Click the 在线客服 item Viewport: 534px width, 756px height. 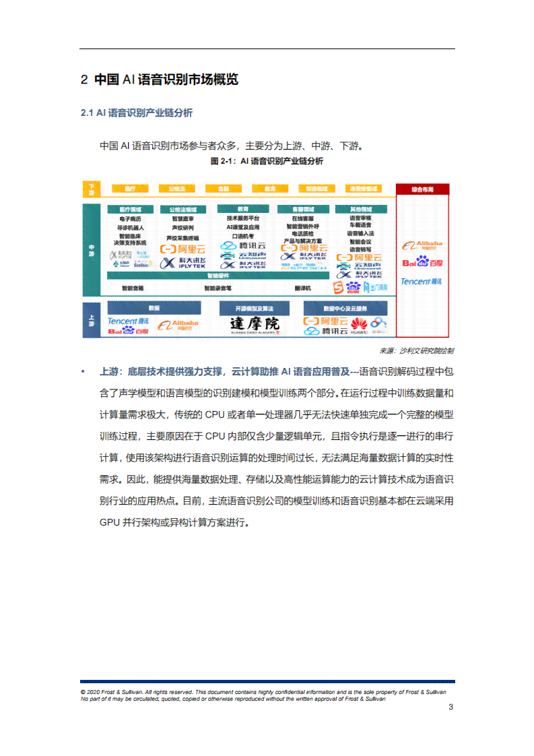click(x=303, y=218)
